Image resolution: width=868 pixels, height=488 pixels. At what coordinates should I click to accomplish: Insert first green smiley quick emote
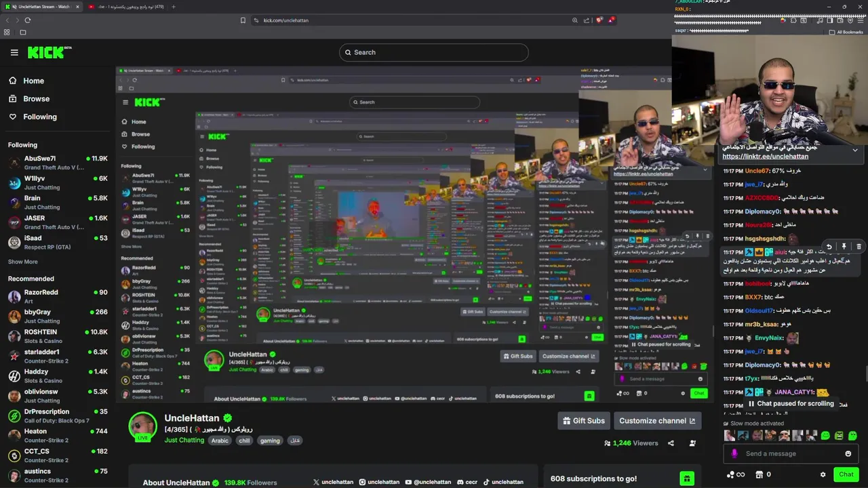(x=825, y=436)
